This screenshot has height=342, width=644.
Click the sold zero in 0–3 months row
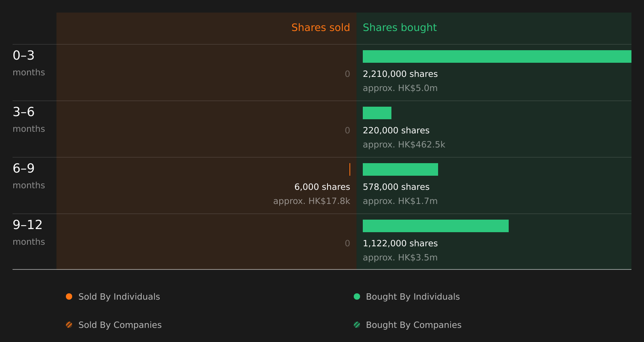coord(347,74)
